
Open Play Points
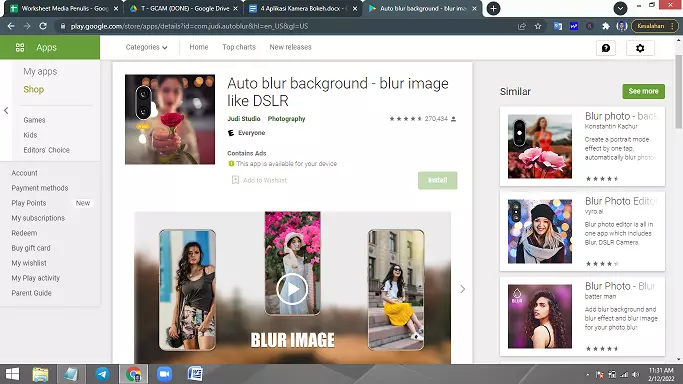tap(29, 203)
